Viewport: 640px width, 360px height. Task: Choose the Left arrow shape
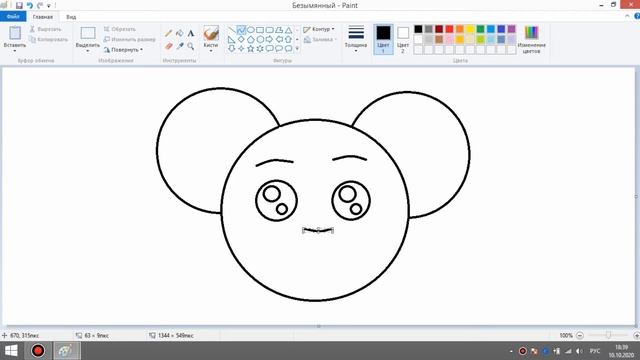(279, 39)
